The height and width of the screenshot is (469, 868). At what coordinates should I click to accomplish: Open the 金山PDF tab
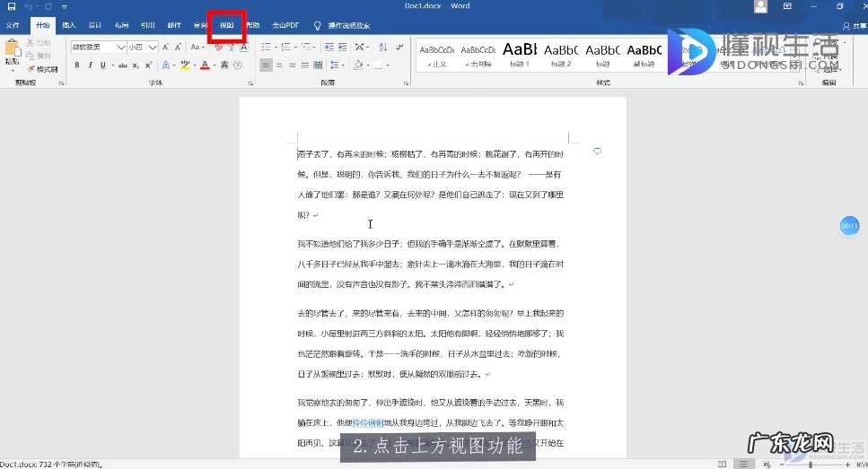tap(285, 25)
